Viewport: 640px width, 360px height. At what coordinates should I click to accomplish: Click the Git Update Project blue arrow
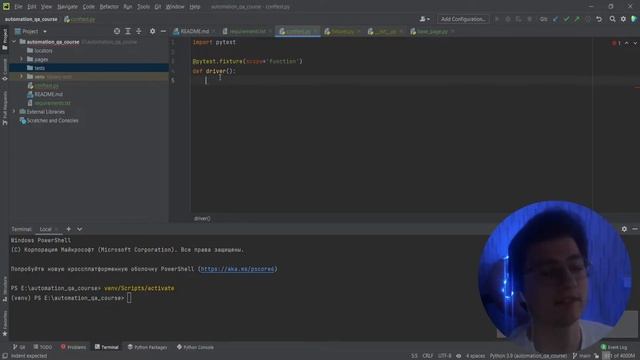pyautogui.click(x=556, y=19)
